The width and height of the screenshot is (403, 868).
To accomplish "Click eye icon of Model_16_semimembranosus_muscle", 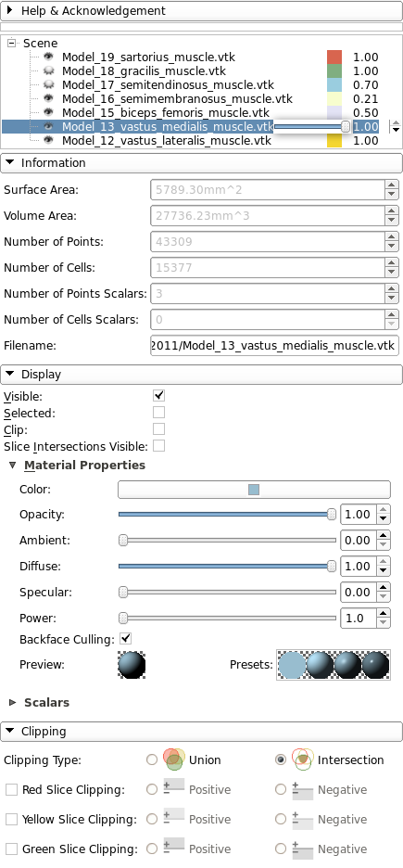I will click(x=49, y=98).
